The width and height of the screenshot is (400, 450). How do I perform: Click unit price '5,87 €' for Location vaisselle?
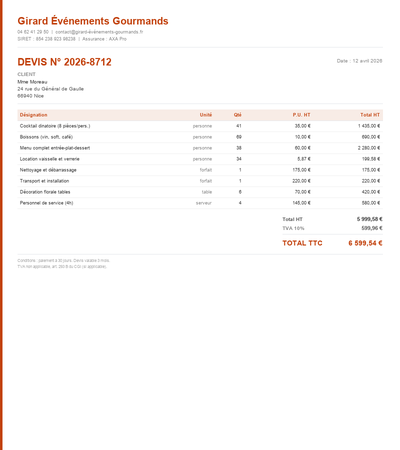[304, 159]
